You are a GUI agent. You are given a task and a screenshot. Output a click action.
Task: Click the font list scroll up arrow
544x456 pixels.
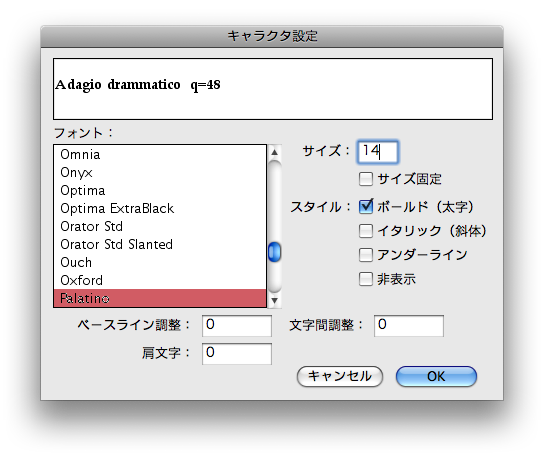pos(274,152)
